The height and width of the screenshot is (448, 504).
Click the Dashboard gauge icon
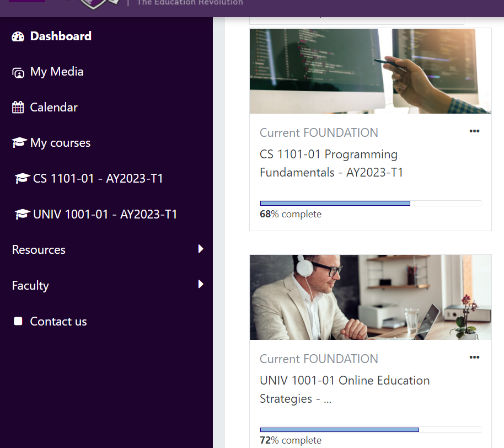pyautogui.click(x=18, y=36)
